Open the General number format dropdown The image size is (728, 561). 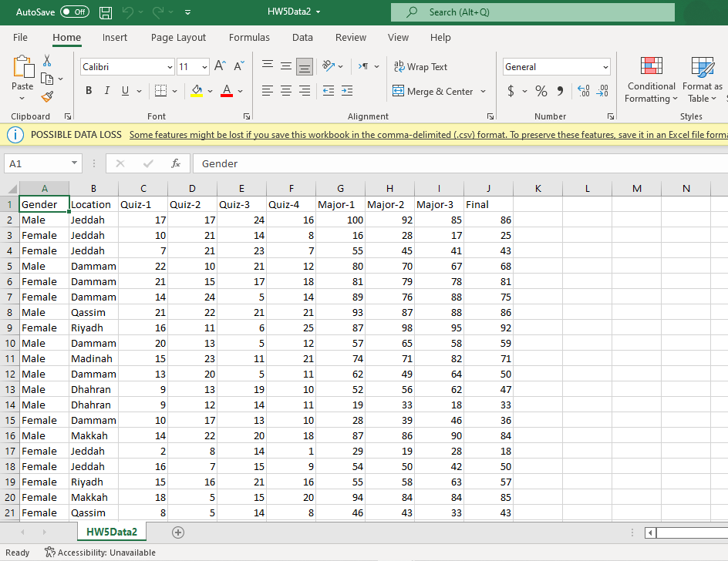pos(605,67)
